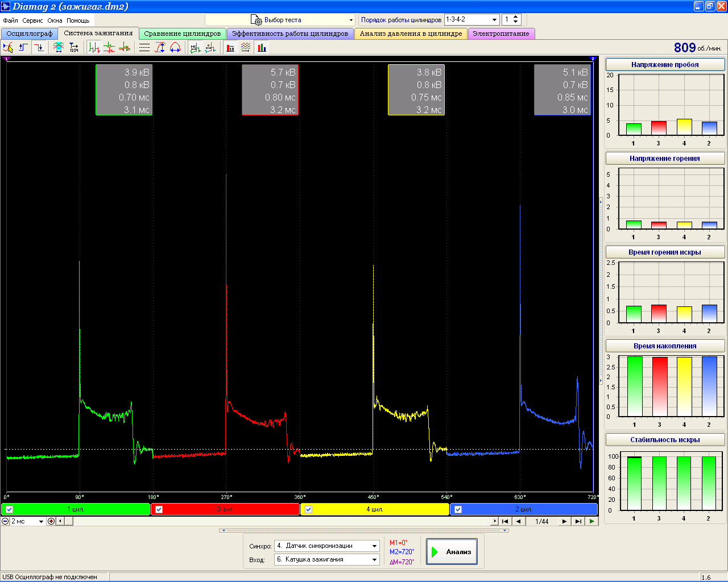The image size is (728, 582).
Task: Open the 2 мс time scale dropdown
Action: tap(27, 521)
